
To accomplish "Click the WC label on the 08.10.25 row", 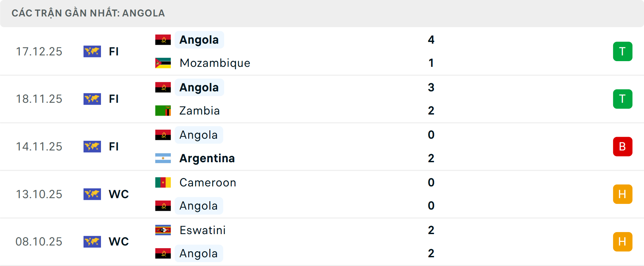I will pos(118,241).
